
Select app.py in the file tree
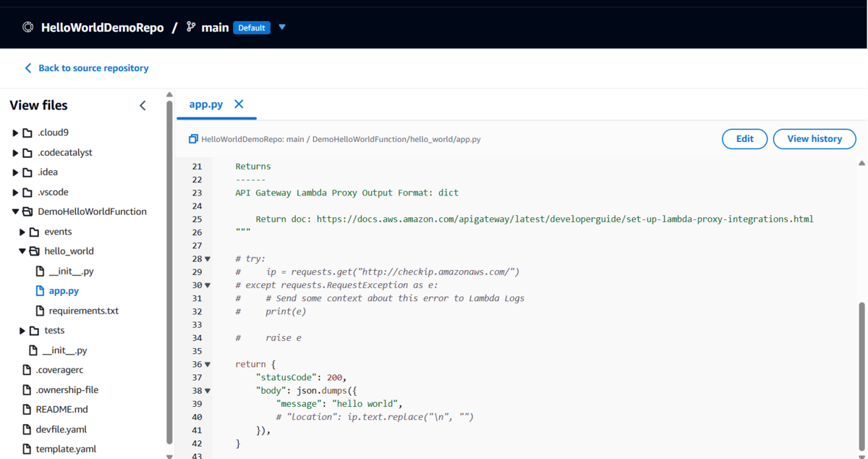click(64, 291)
